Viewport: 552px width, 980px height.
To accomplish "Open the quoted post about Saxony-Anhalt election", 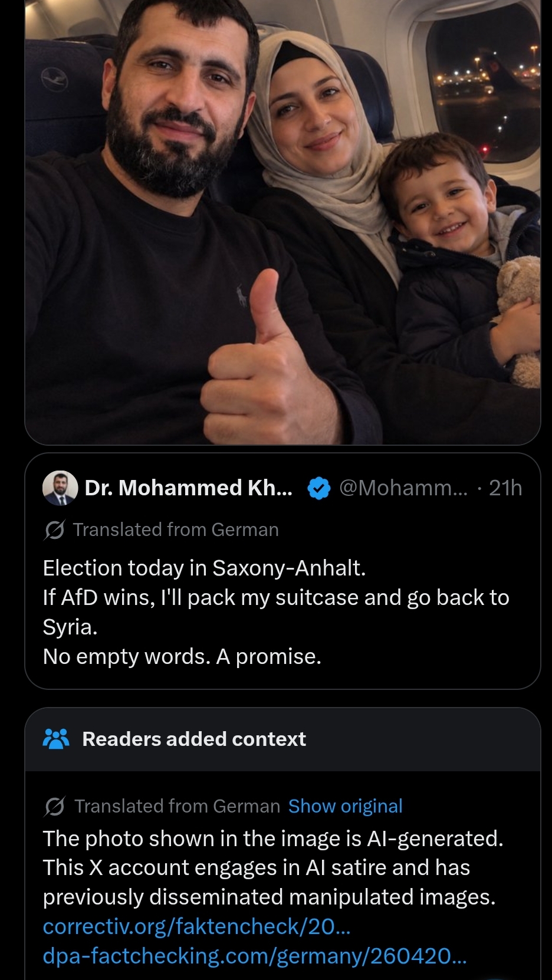I will 282,571.
